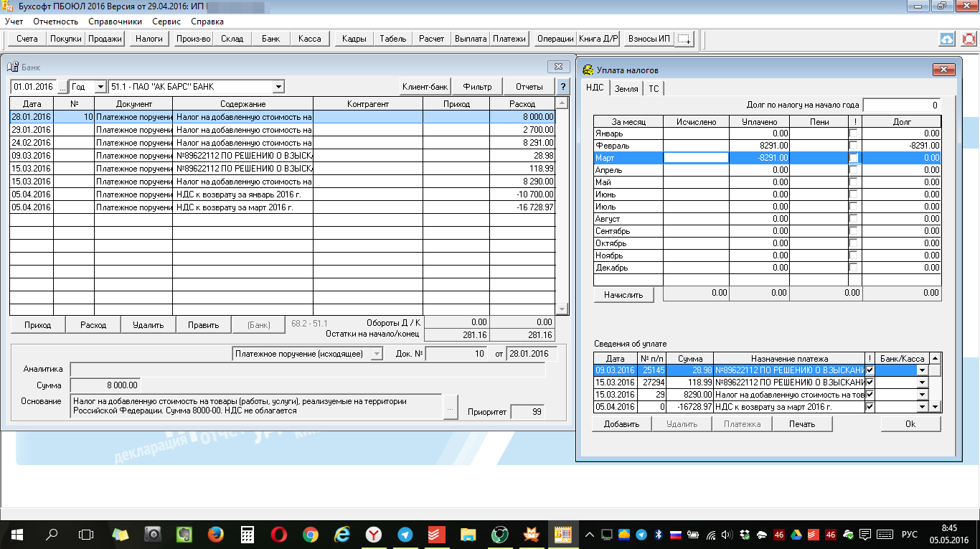Click the question mark help button in Банк
This screenshot has width=980, height=549.
point(562,87)
